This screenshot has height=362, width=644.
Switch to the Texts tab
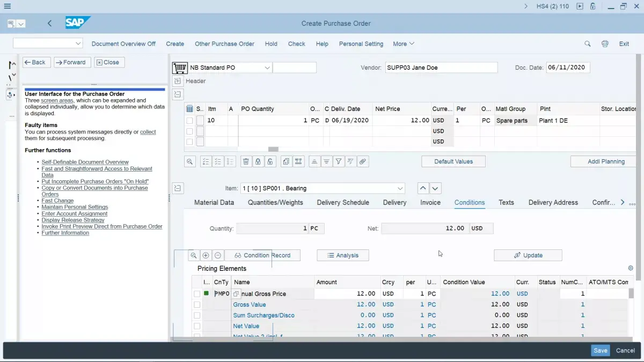[x=506, y=203]
